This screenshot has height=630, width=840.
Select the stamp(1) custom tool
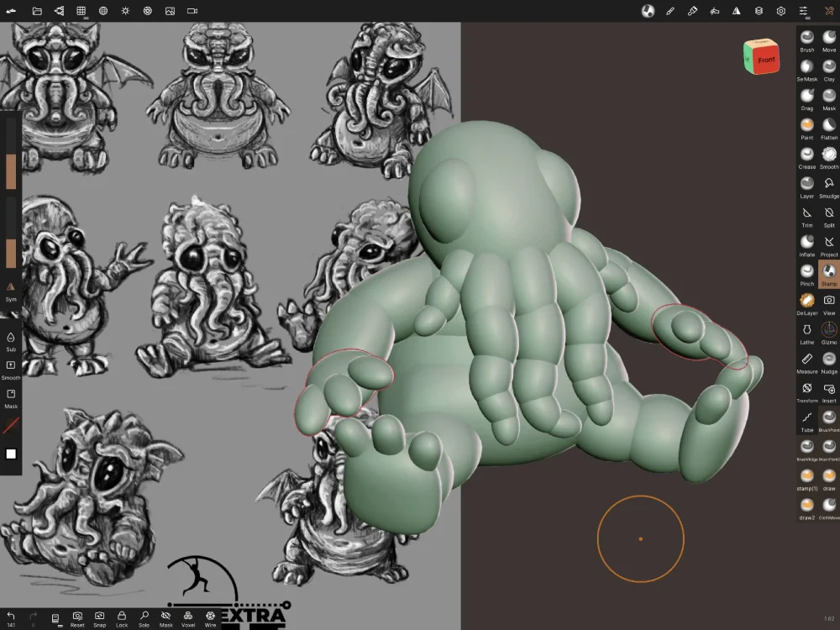point(806,480)
